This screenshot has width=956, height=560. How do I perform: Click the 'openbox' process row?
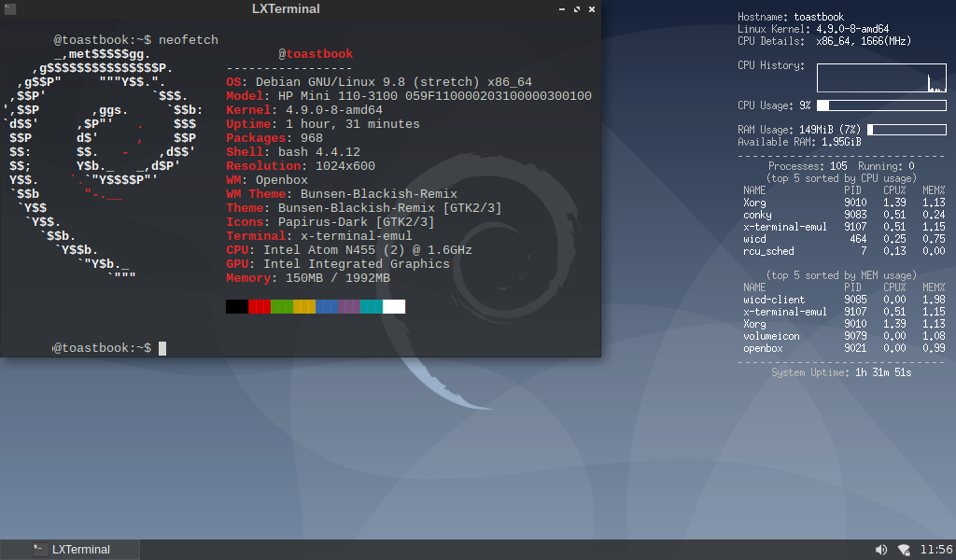pos(844,348)
